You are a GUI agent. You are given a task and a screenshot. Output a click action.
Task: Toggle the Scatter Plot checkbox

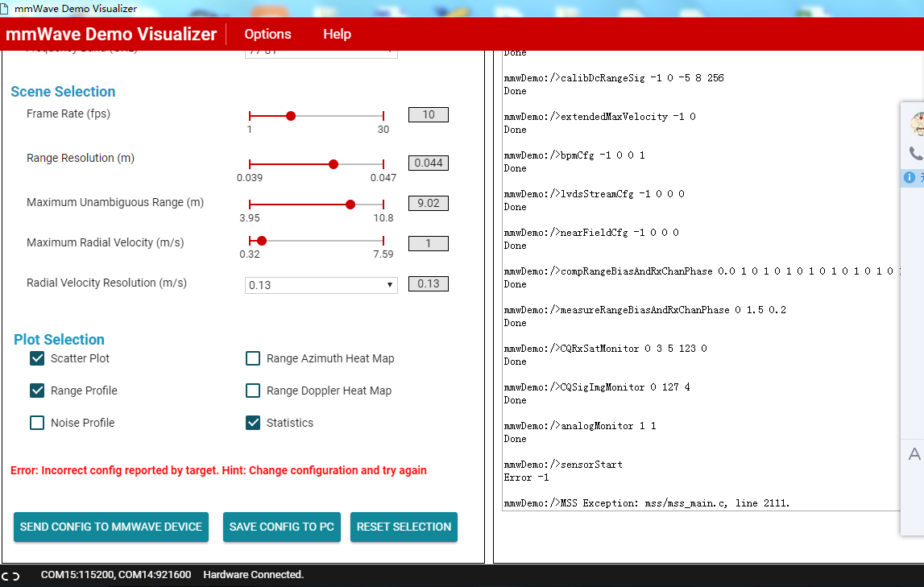coord(37,358)
